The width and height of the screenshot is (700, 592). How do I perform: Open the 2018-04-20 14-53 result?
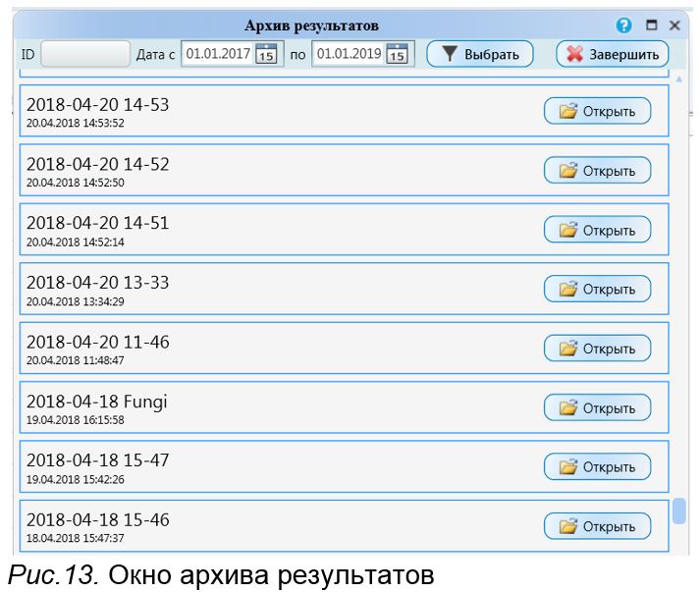597,111
